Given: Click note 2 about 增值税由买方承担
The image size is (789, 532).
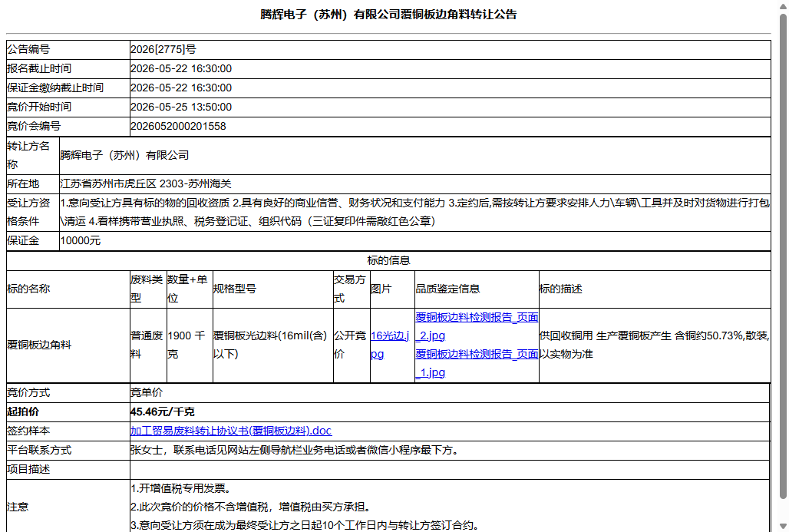Looking at the screenshot, I should 251,507.
